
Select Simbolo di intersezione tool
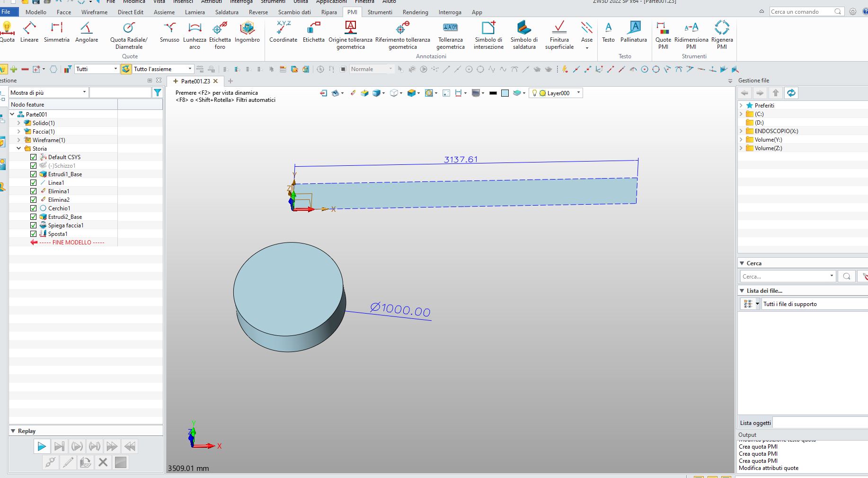pos(488,35)
